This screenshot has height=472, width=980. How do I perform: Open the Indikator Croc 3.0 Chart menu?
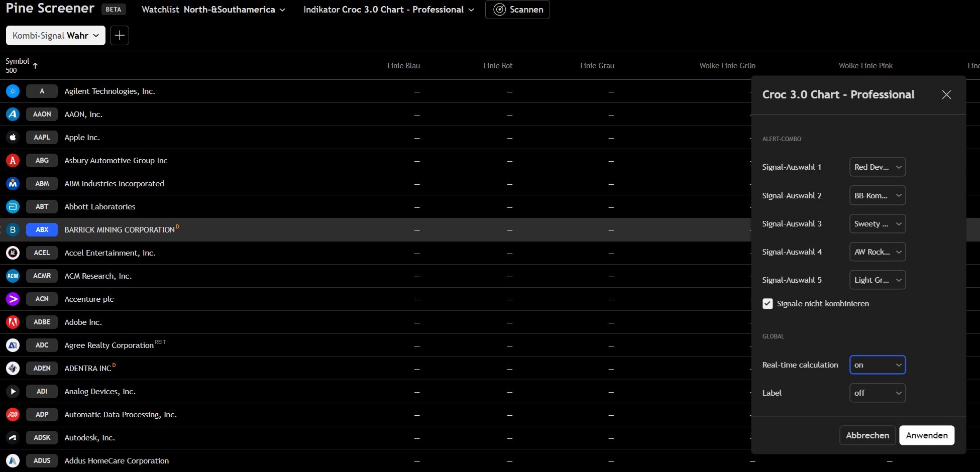(x=388, y=10)
